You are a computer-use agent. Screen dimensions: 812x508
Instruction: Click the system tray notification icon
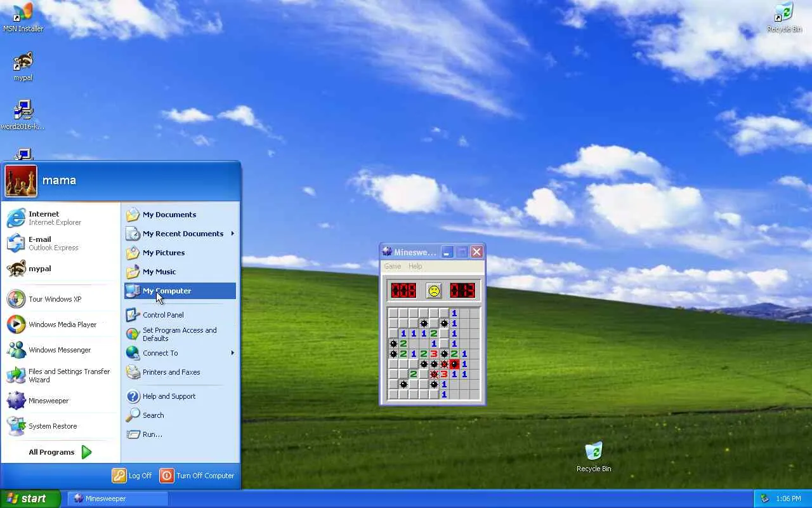click(x=765, y=498)
